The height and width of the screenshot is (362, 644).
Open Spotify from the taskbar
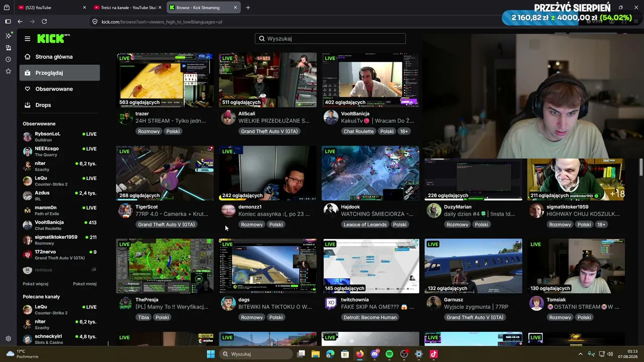pos(389,354)
